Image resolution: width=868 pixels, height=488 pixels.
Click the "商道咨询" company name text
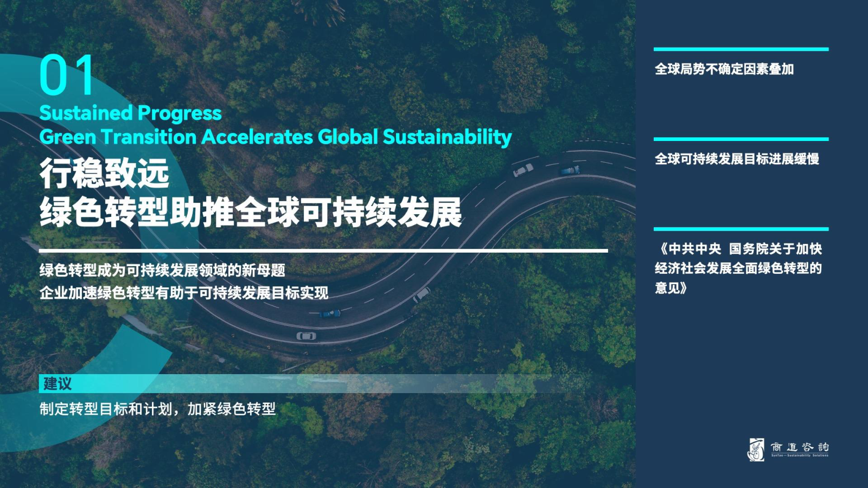pos(800,447)
